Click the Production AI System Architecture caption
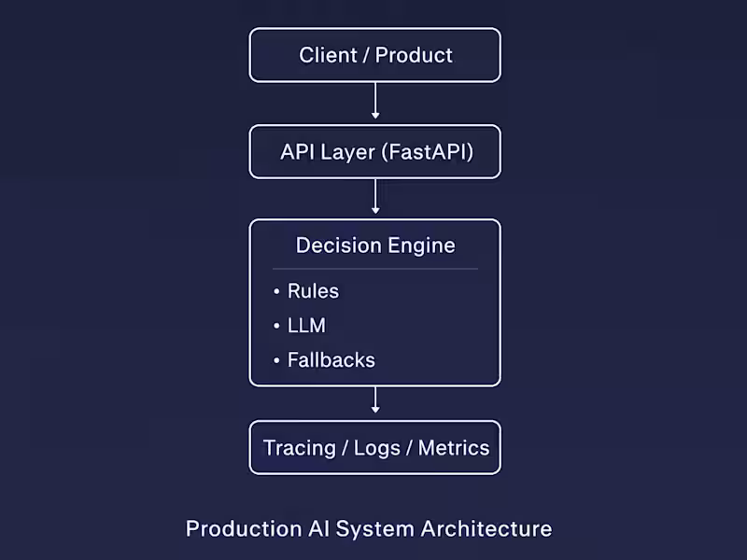 click(369, 528)
